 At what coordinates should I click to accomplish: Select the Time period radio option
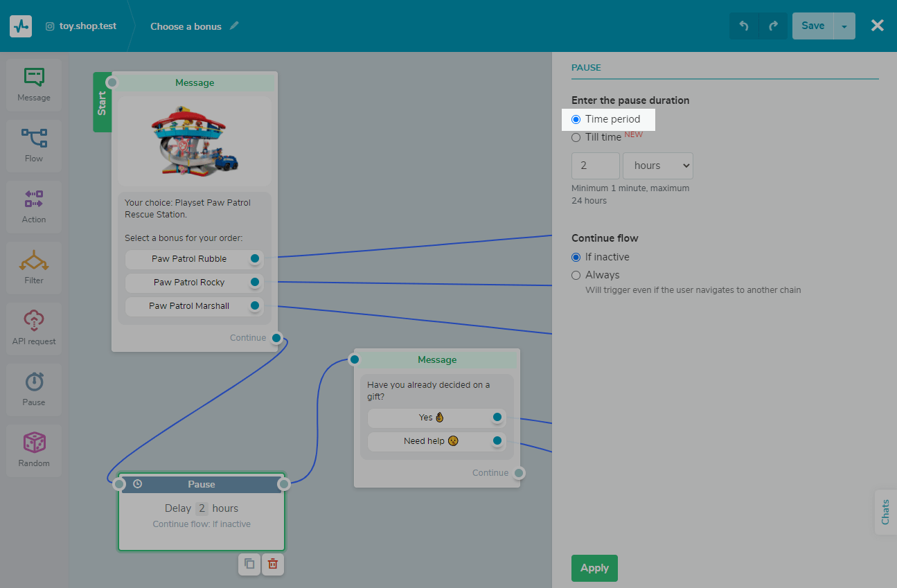576,119
